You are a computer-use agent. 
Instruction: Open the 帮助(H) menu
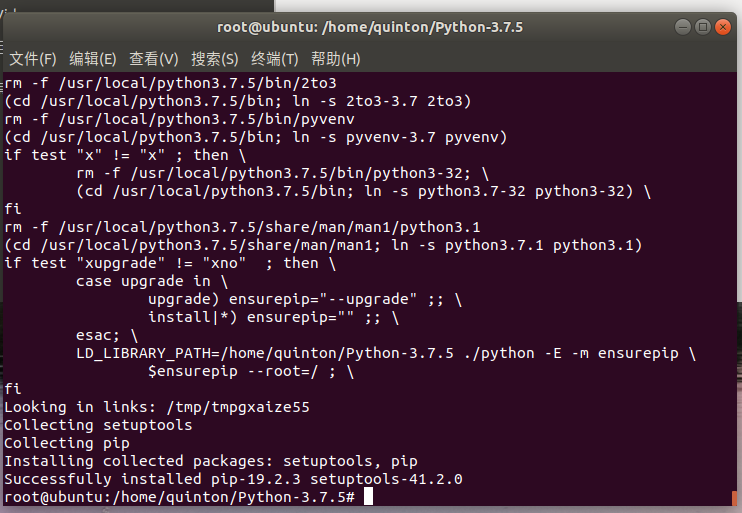336,59
